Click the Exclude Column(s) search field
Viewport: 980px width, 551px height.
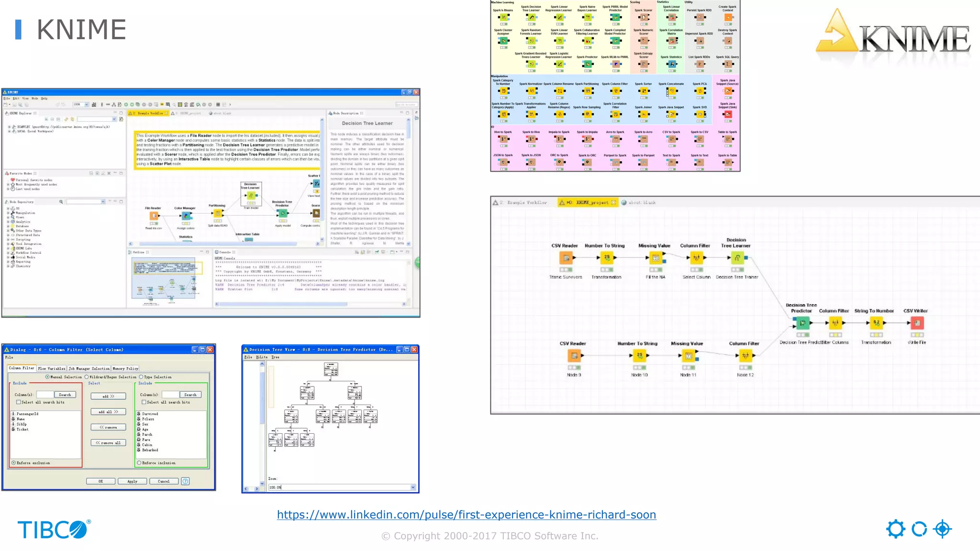[x=45, y=395]
